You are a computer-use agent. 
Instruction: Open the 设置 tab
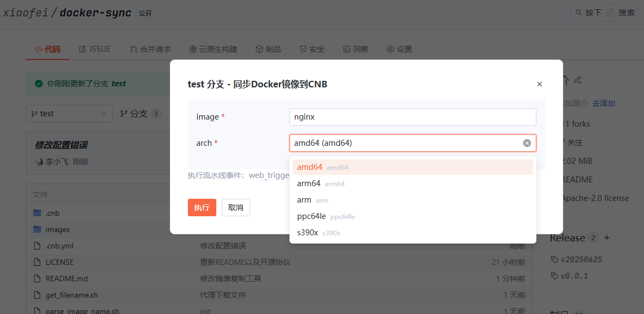pos(399,49)
